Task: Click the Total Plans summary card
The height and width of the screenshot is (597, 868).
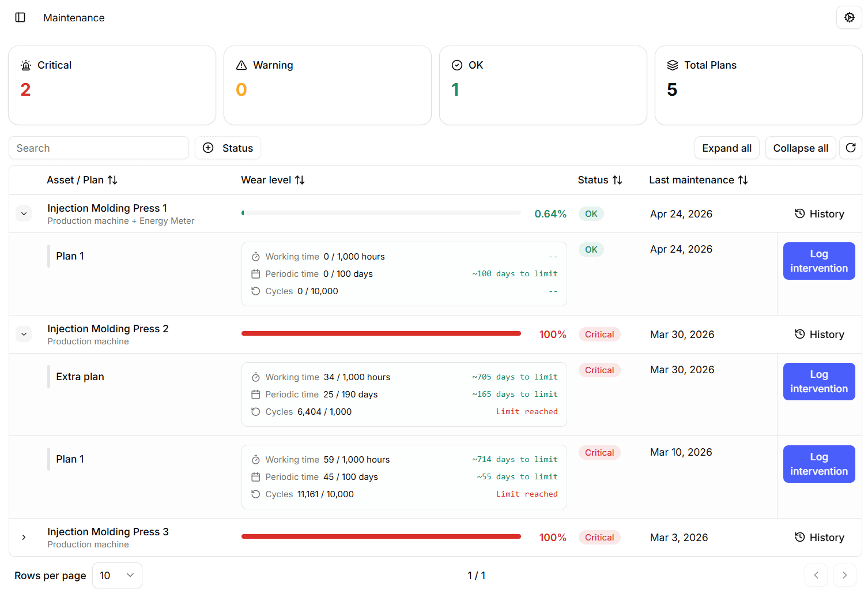Action: click(x=758, y=85)
